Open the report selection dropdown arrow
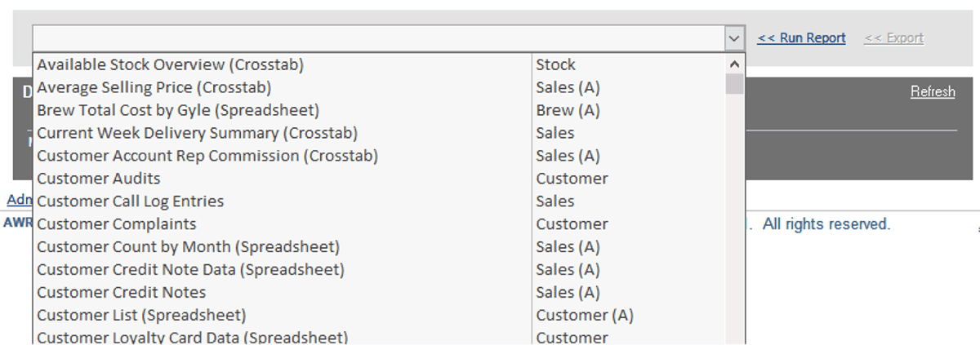 tap(734, 38)
